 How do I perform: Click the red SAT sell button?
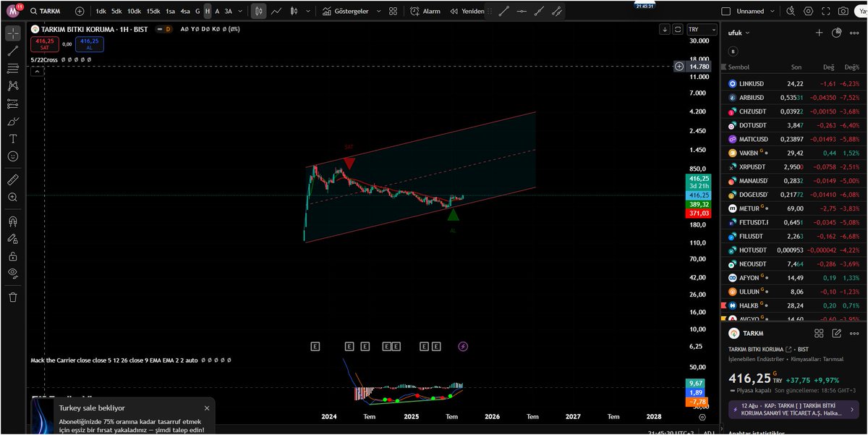[44, 44]
